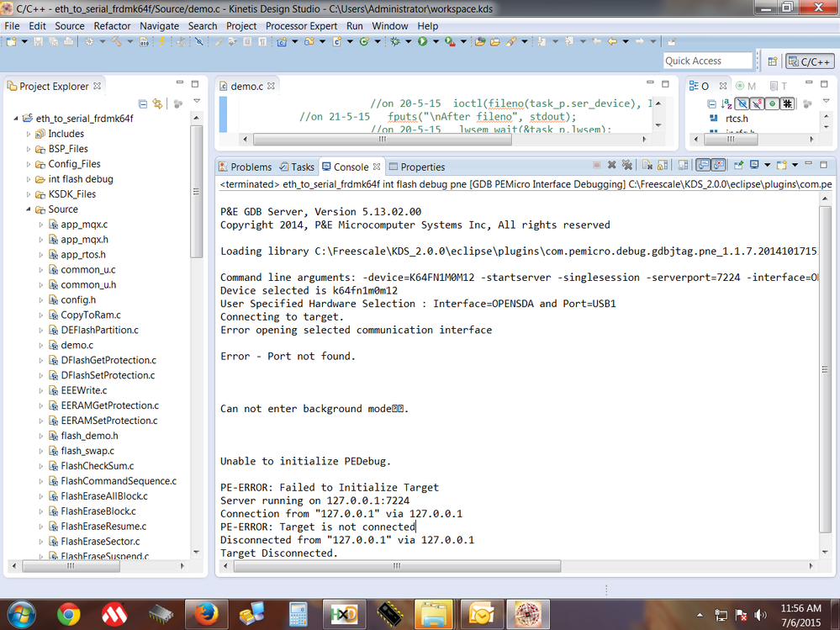Image resolution: width=840 pixels, height=630 pixels.
Task: Toggle Show Console on standard output change
Action: coord(704,166)
